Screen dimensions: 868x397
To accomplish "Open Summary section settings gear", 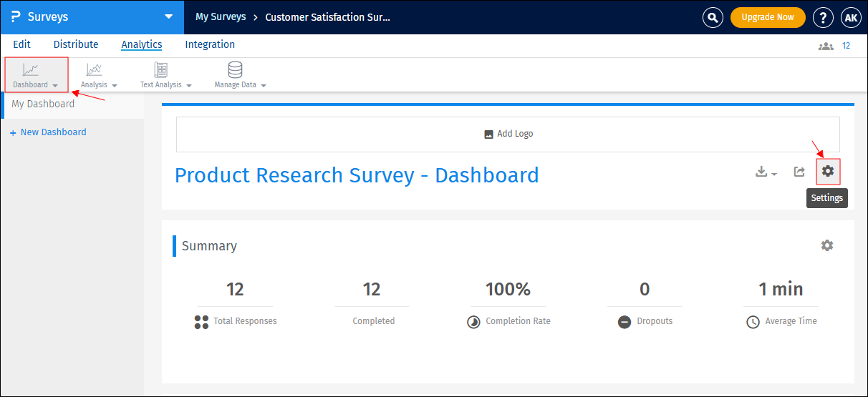I will tap(827, 245).
